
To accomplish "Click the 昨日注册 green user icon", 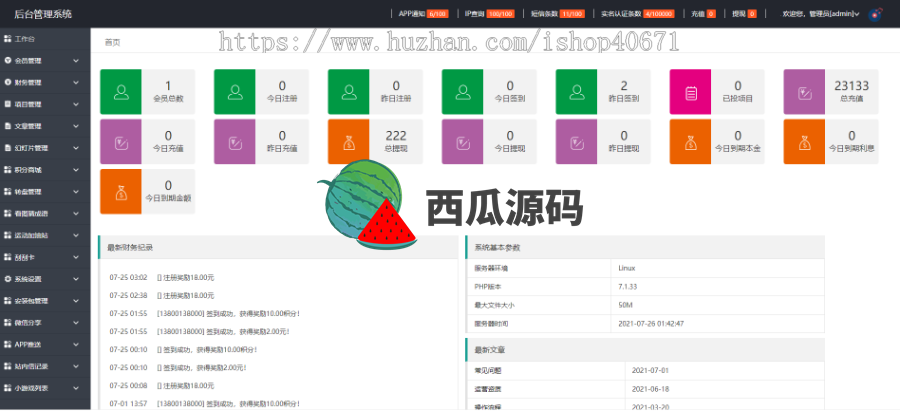I will pyautogui.click(x=348, y=92).
